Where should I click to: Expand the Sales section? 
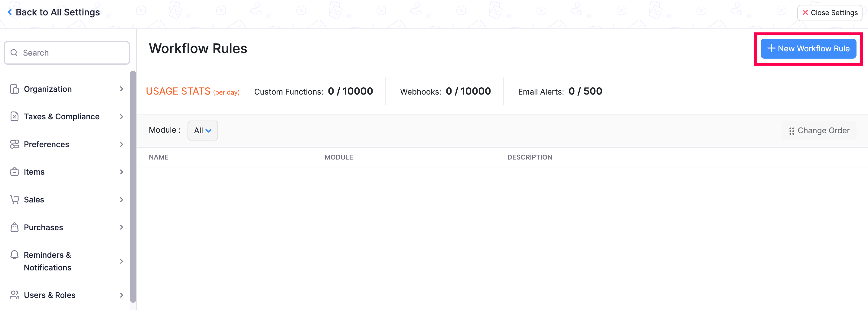point(121,199)
